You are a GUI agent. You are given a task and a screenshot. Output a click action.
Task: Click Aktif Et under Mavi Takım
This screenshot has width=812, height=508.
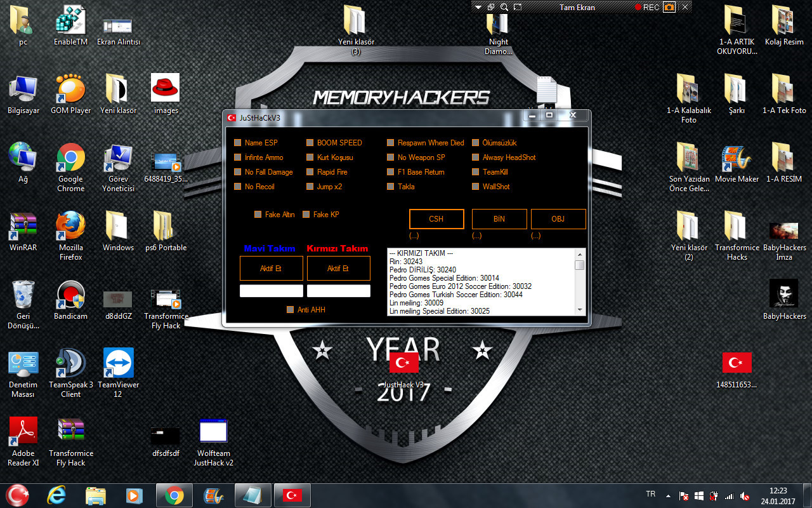pyautogui.click(x=271, y=269)
